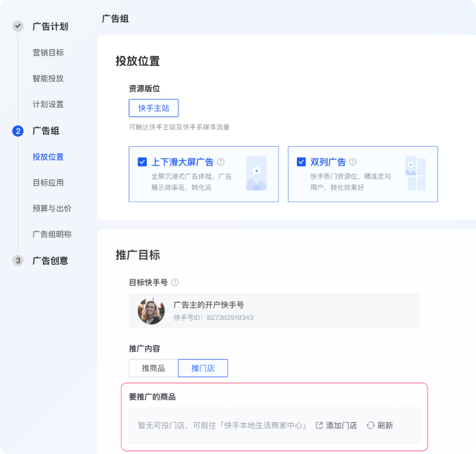This screenshot has width=476, height=454.
Task: Uncheck the 双列广告 checkbox
Action: (301, 162)
